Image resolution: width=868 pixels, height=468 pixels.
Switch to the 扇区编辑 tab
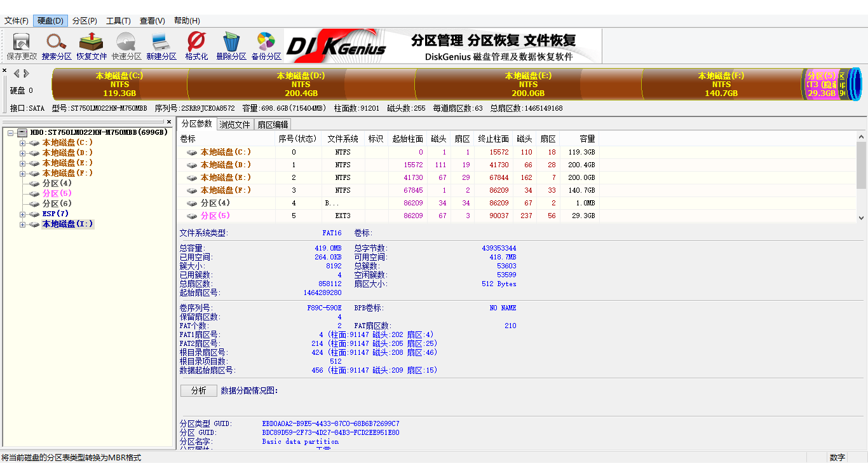click(273, 125)
